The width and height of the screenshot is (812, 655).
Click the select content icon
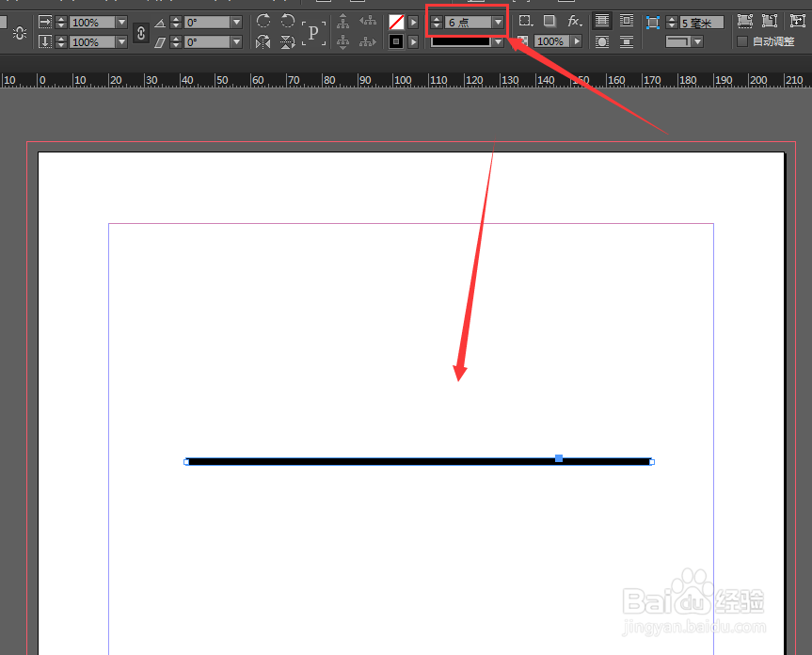coord(342,41)
